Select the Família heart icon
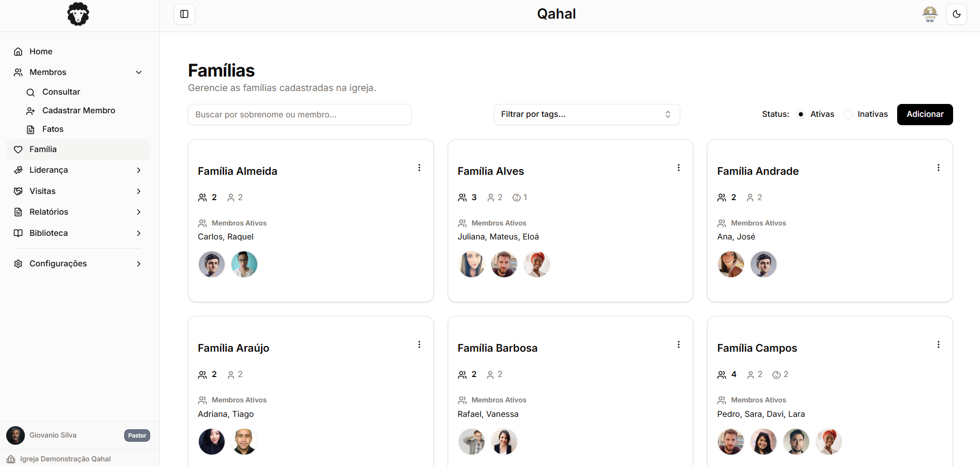The width and height of the screenshot is (980, 466). pyautogui.click(x=18, y=149)
